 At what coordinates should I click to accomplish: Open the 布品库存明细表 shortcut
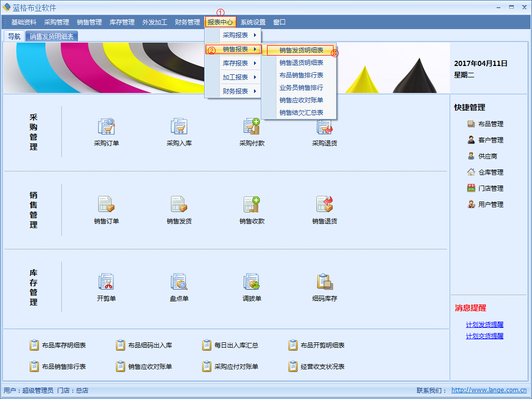(x=63, y=345)
